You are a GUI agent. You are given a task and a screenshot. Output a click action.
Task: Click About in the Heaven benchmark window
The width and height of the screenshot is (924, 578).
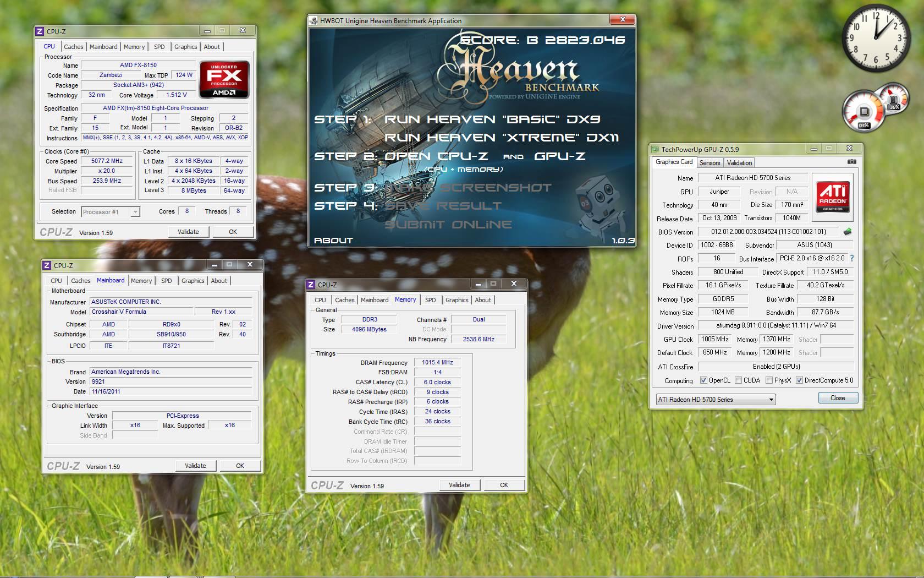pos(333,241)
